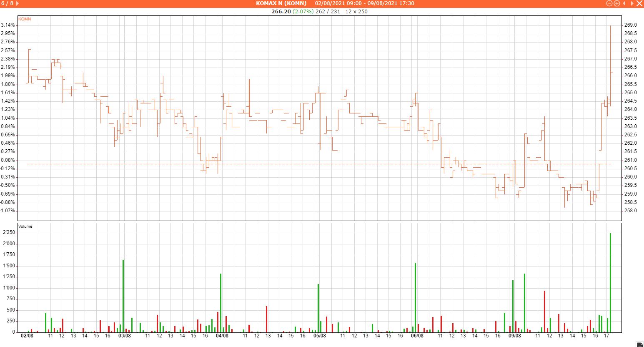
Task: Go to previous chart using left arrow
Action: pos(624,3)
